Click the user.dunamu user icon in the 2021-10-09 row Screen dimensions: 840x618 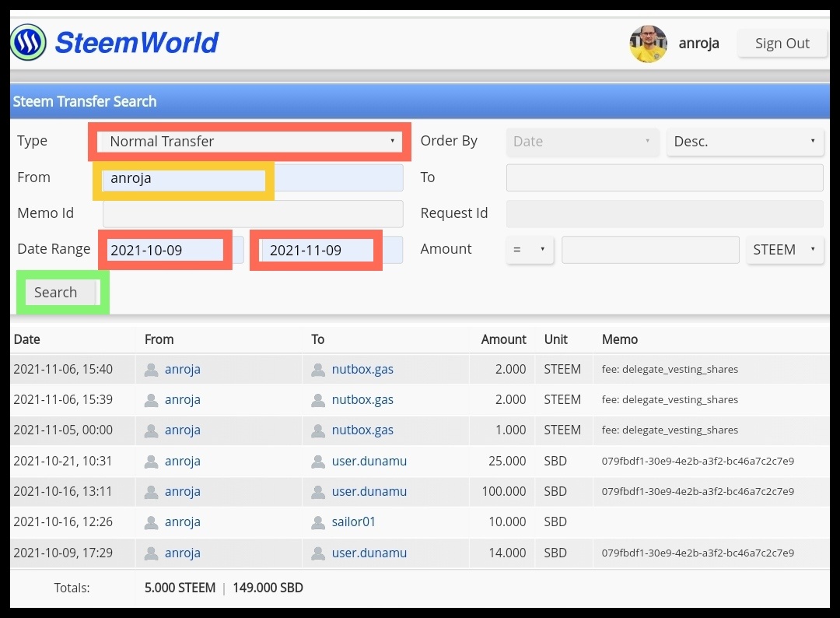[x=318, y=553]
